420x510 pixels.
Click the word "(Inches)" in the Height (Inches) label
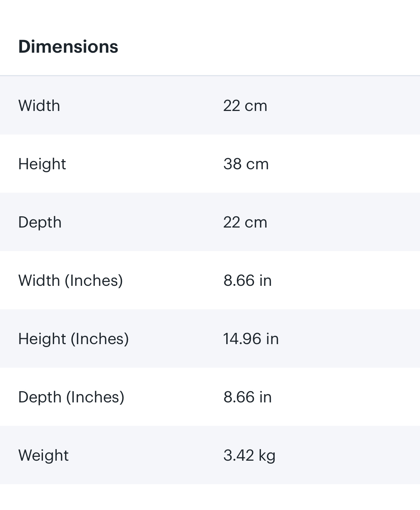100,339
